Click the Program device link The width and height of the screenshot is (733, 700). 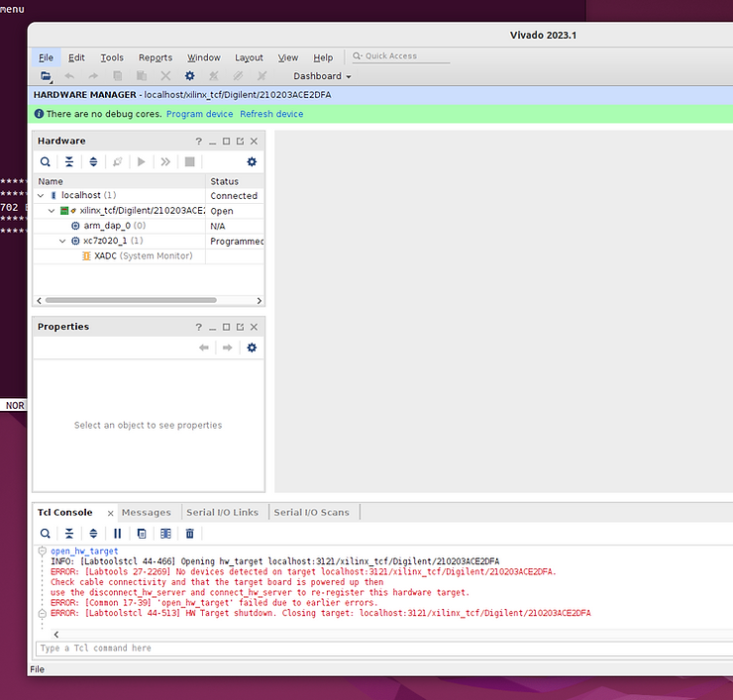[x=200, y=114]
